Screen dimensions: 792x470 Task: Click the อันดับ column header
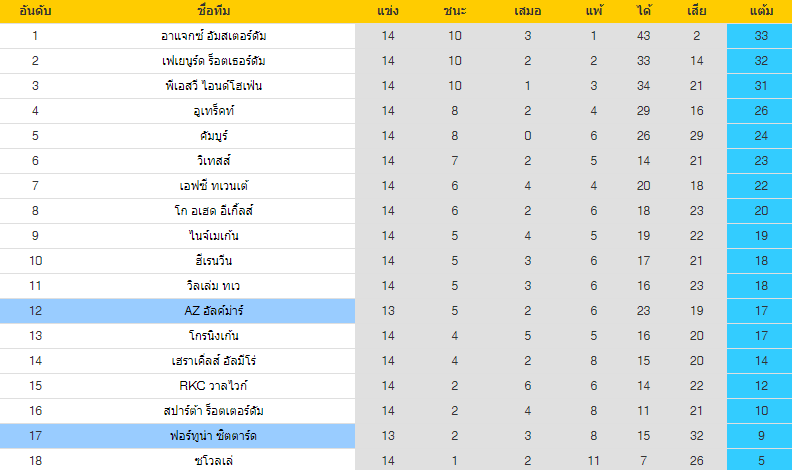tap(35, 11)
